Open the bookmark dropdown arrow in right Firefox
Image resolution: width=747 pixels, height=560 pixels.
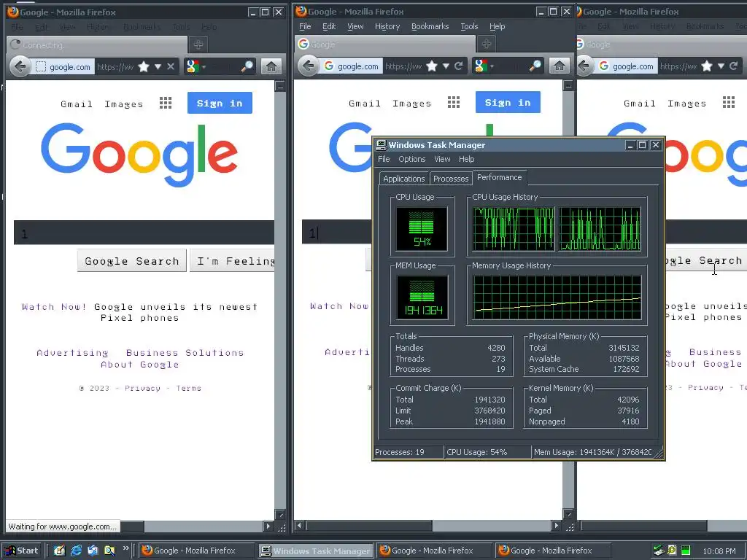point(721,66)
